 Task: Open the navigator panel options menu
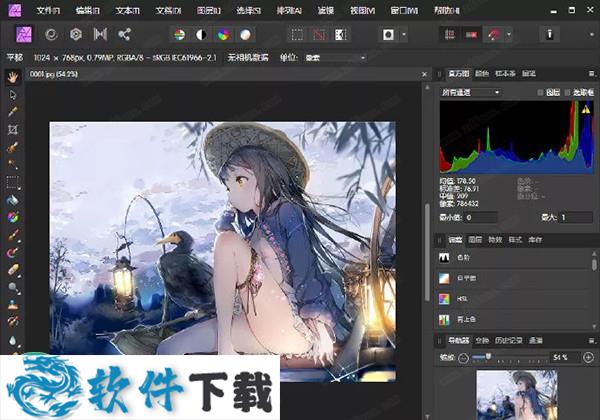[592, 340]
